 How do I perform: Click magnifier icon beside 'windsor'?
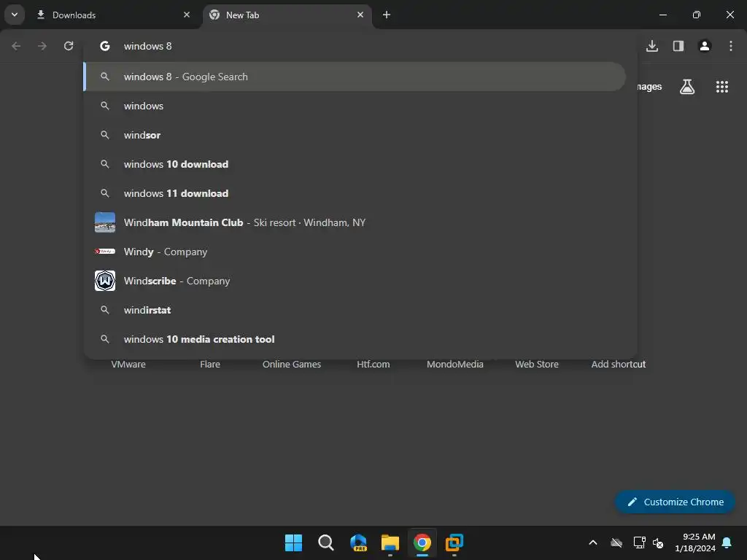(x=105, y=135)
